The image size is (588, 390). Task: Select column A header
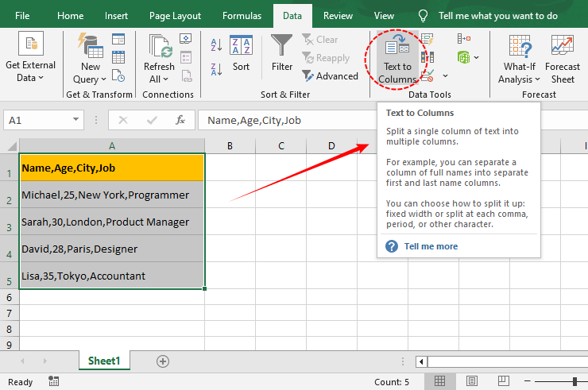(112, 146)
